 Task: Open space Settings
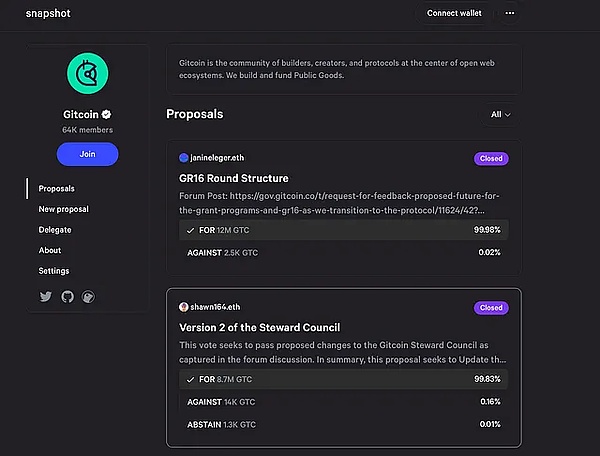53,271
